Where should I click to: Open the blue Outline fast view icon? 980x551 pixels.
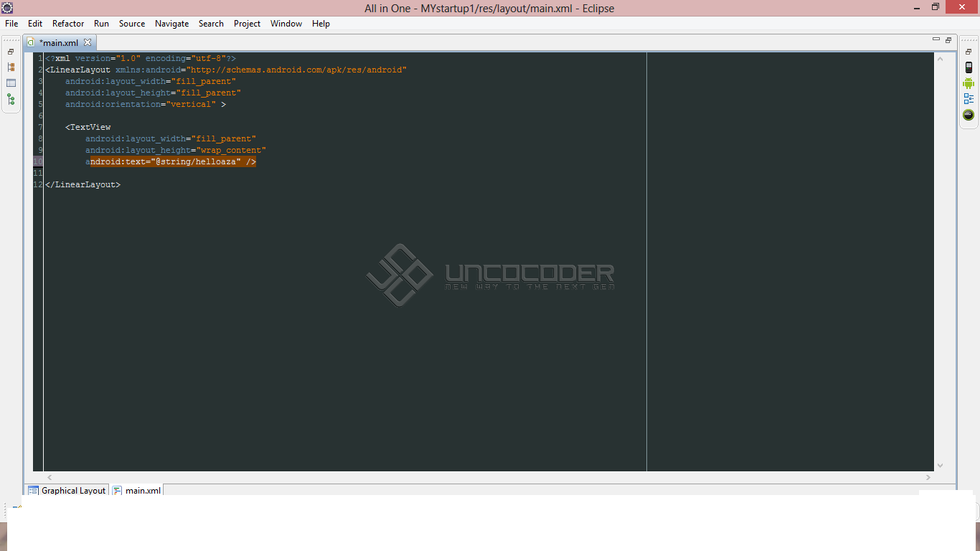[x=969, y=99]
